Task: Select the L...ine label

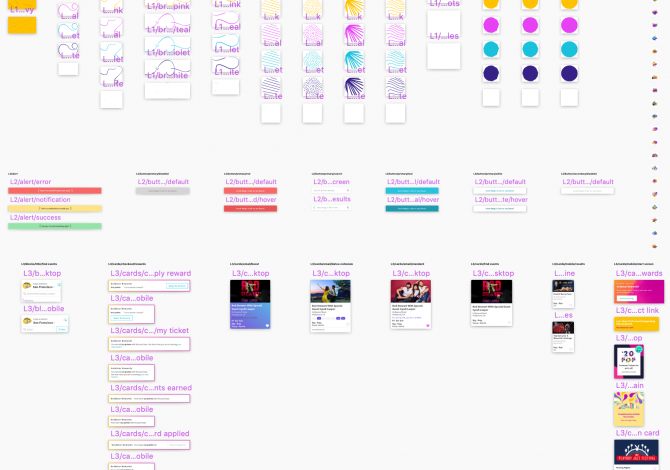Action: [564, 273]
